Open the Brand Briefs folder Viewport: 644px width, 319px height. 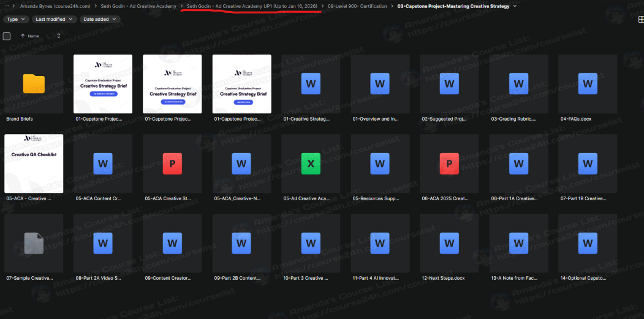pos(34,84)
